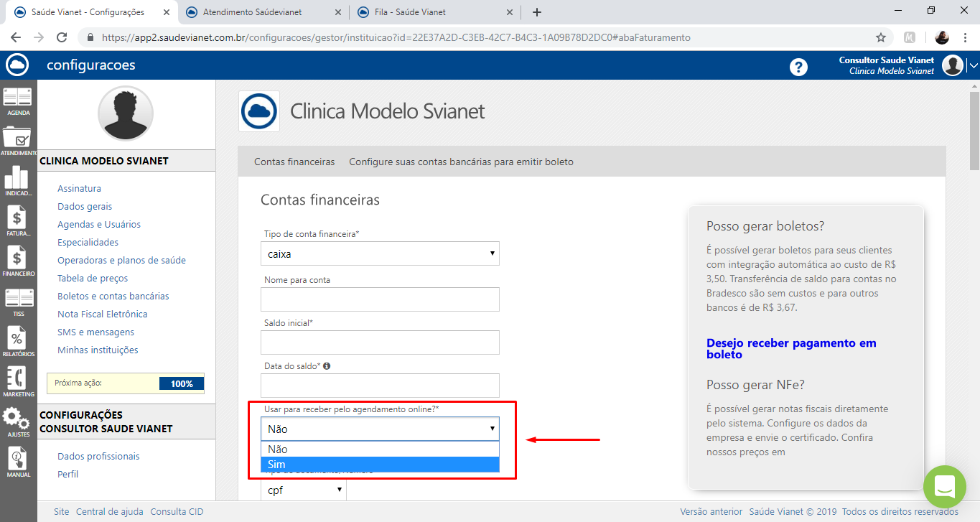Bookmark this page with the star icon
The image size is (980, 522).
click(881, 37)
